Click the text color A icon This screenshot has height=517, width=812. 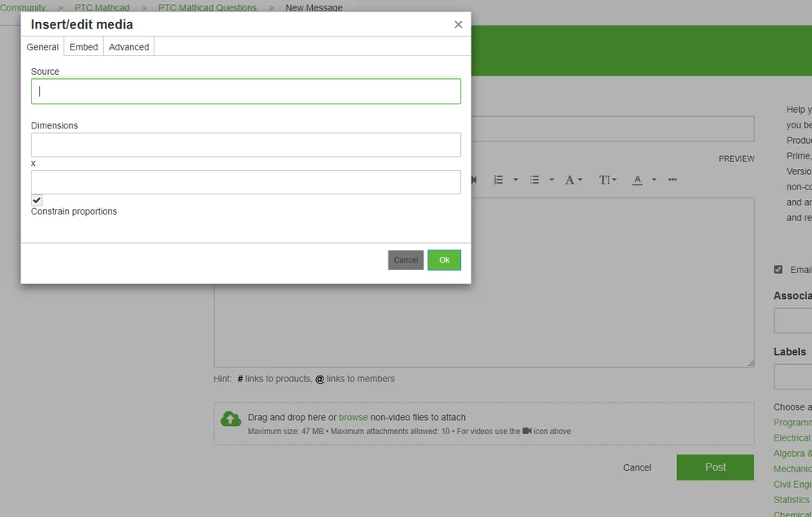point(637,180)
